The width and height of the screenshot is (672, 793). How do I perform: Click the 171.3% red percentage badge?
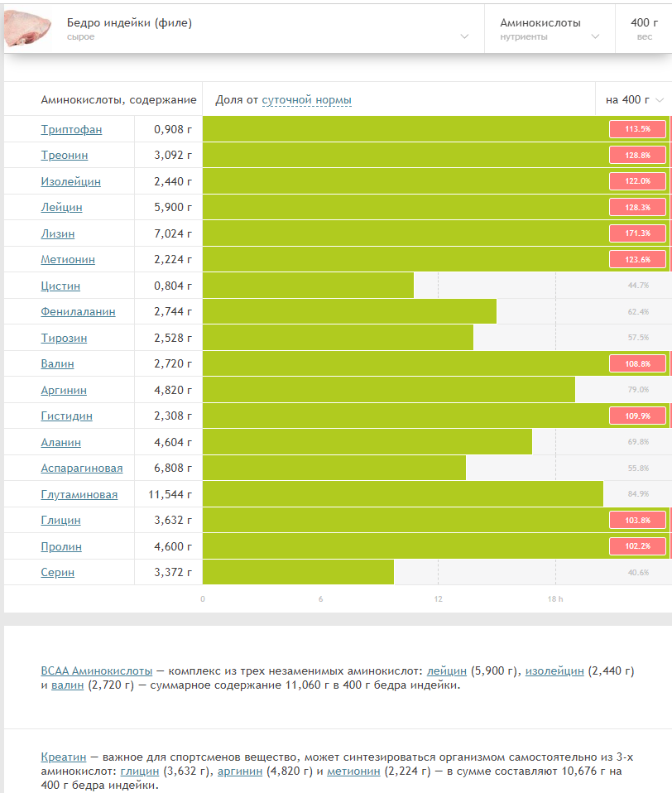pyautogui.click(x=637, y=233)
